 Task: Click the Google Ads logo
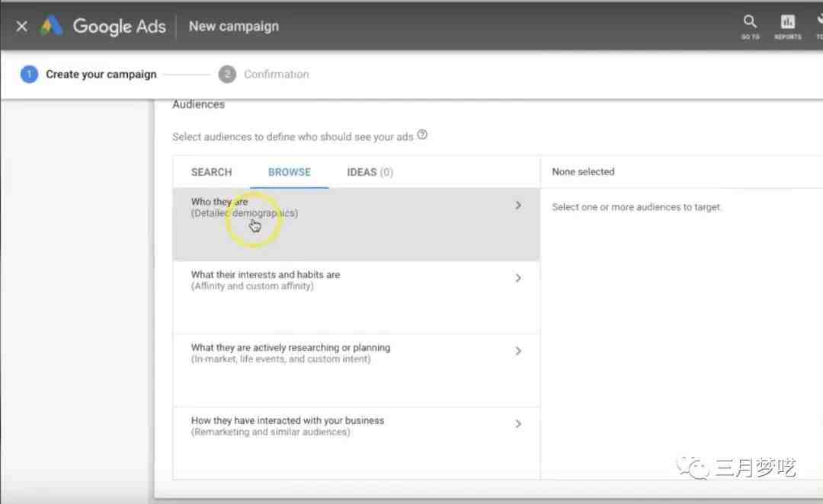click(x=52, y=26)
